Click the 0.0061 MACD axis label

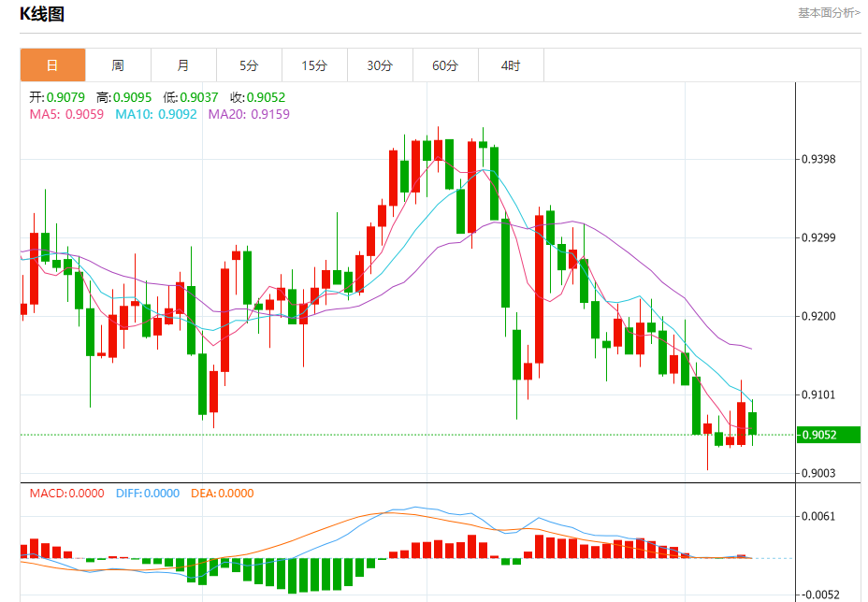(818, 516)
